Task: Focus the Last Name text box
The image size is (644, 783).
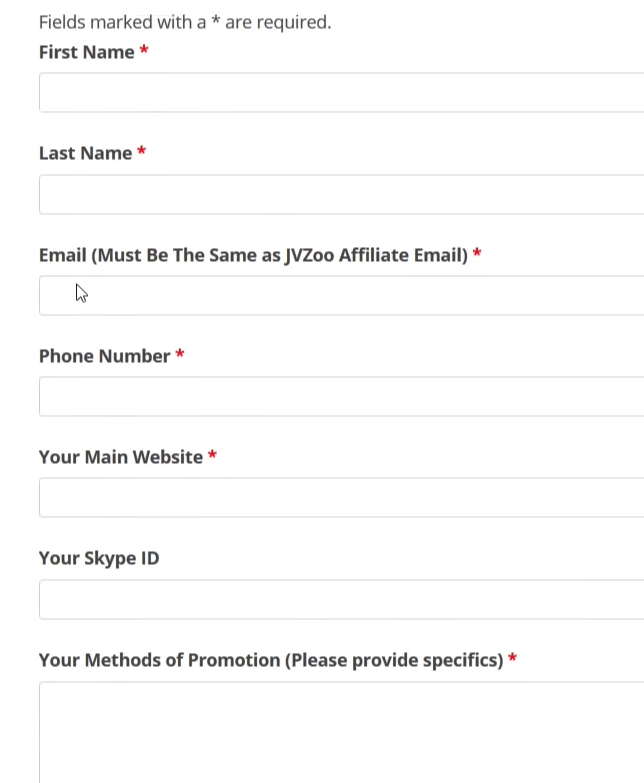Action: [340, 194]
